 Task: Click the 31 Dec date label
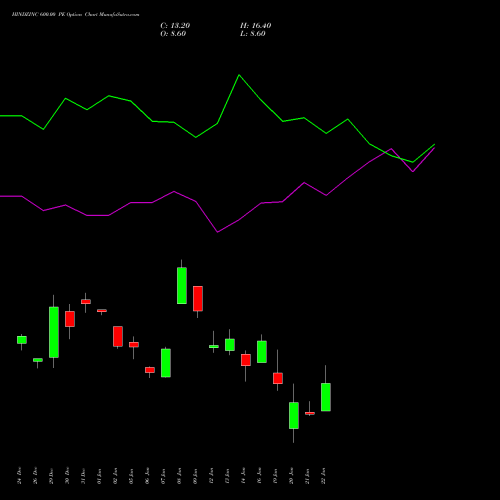pyautogui.click(x=83, y=476)
